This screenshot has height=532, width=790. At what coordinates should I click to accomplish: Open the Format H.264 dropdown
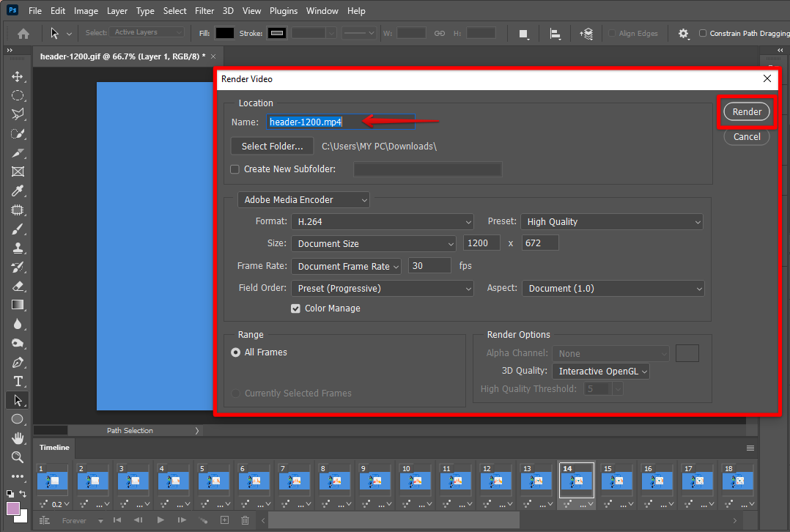(383, 222)
